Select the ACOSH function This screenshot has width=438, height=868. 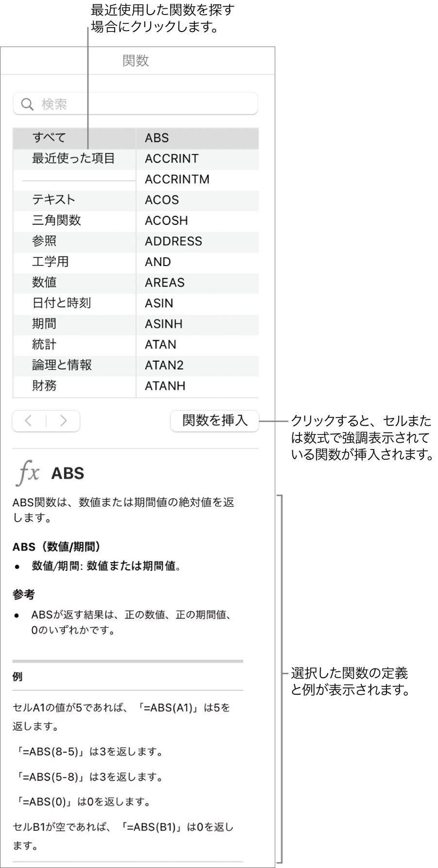[198, 220]
